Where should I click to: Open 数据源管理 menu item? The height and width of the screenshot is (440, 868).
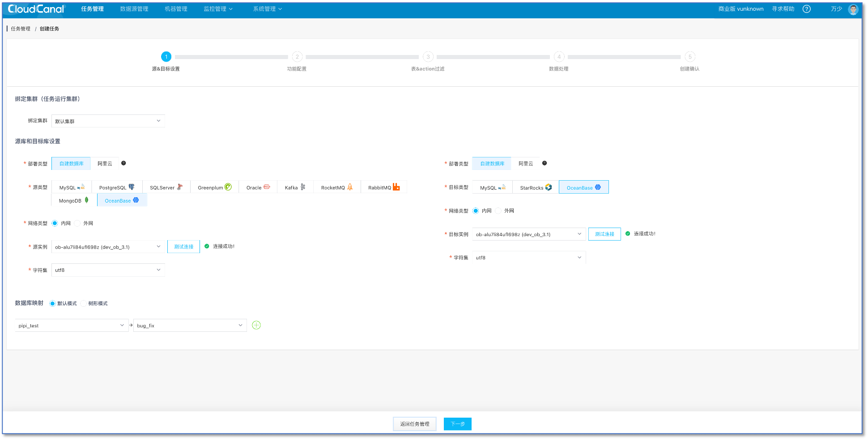click(x=134, y=9)
